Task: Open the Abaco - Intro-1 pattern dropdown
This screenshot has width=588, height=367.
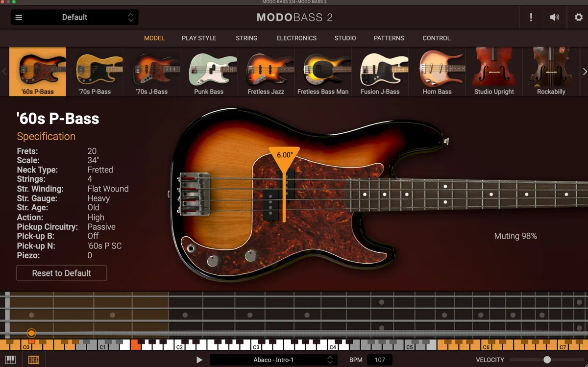Action: [273, 360]
